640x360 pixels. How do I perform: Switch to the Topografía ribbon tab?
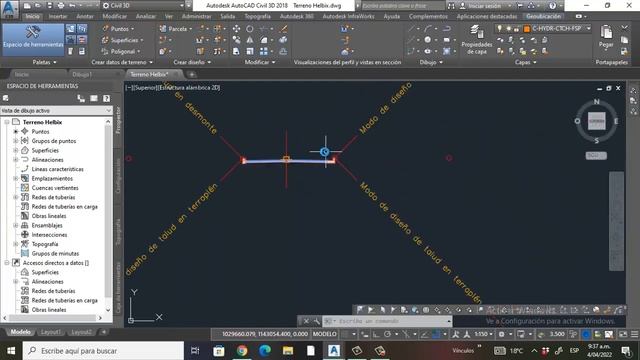[258, 17]
